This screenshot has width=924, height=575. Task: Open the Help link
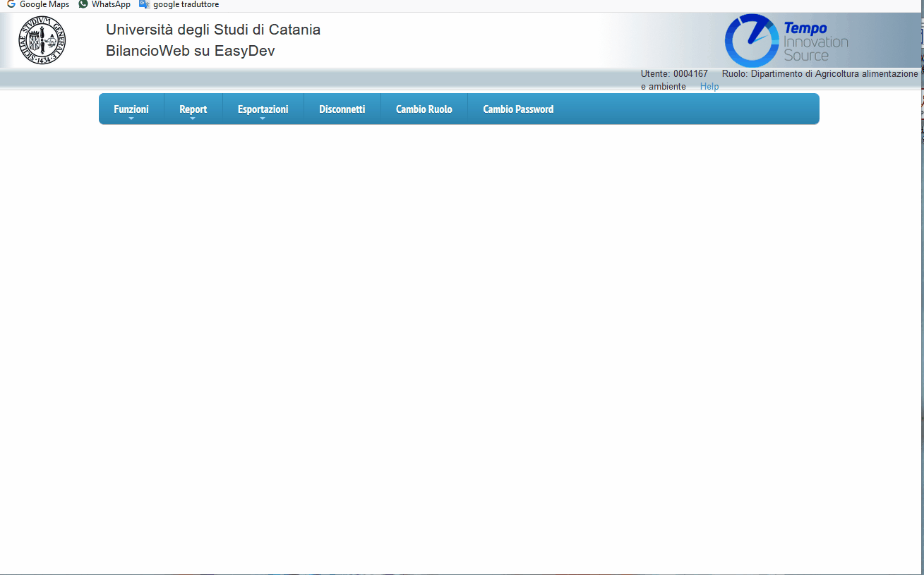709,87
